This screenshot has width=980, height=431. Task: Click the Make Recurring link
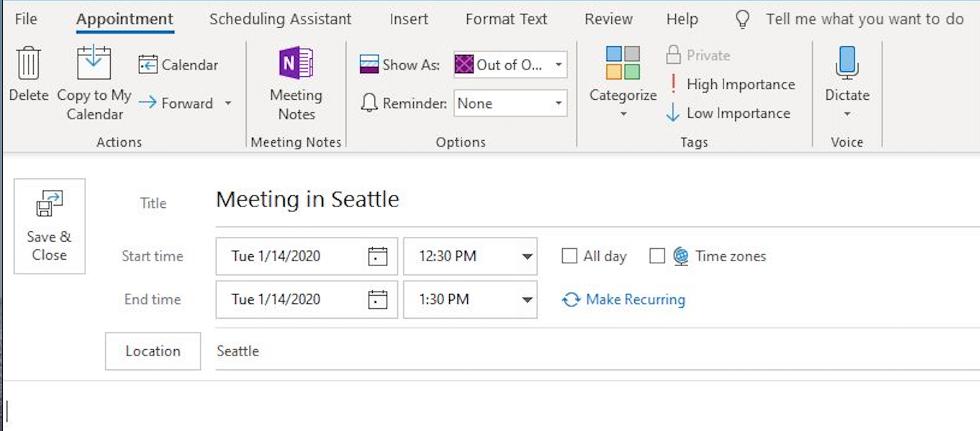coord(624,299)
